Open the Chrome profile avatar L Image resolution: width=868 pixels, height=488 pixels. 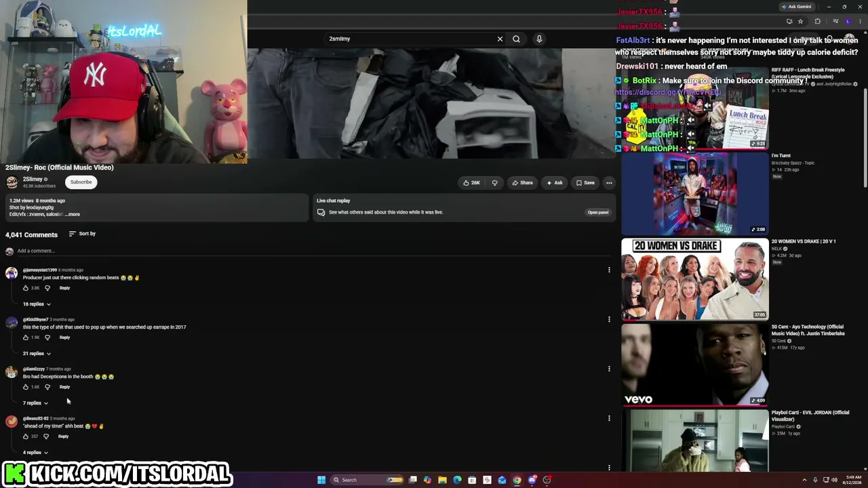[848, 22]
